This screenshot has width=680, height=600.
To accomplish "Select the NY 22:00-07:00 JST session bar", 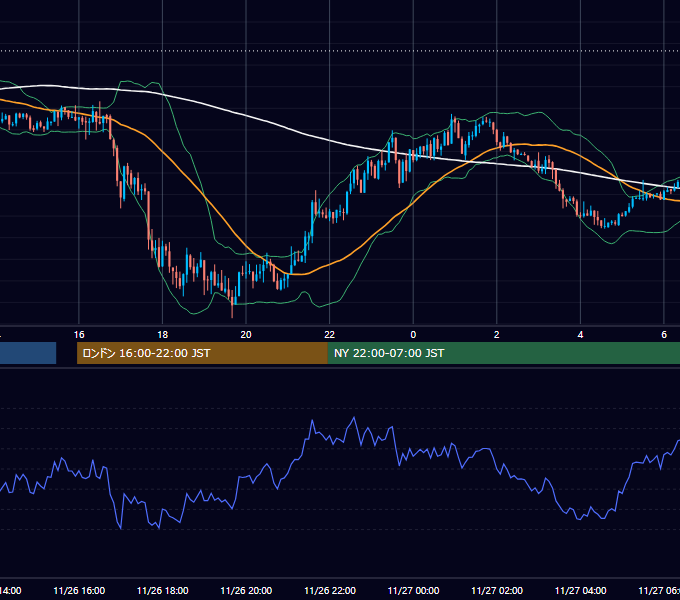I will point(503,353).
